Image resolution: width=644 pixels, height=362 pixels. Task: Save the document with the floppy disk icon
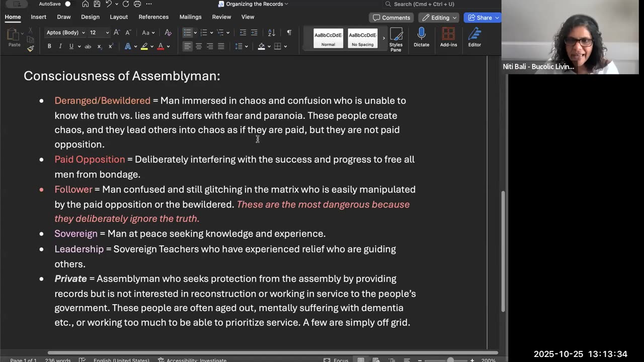97,4
